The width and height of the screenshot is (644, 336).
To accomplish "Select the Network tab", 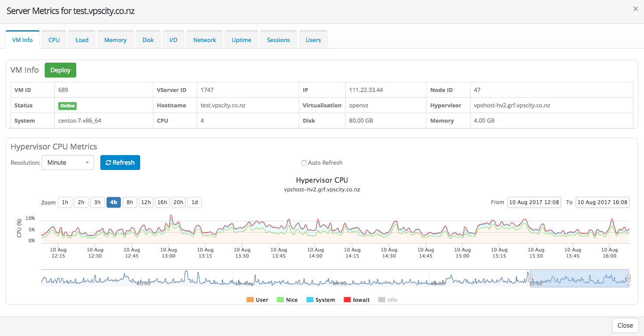I will [x=205, y=40].
